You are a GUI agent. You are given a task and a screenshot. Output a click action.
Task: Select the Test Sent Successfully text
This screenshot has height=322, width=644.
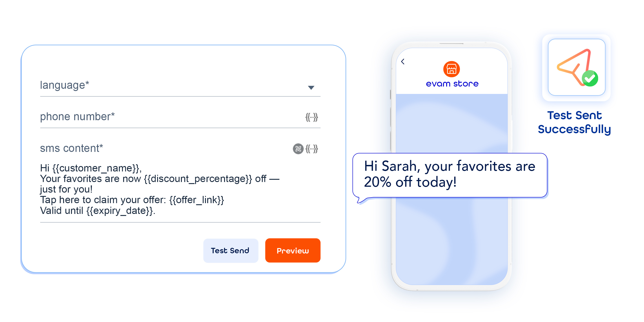pos(574,122)
